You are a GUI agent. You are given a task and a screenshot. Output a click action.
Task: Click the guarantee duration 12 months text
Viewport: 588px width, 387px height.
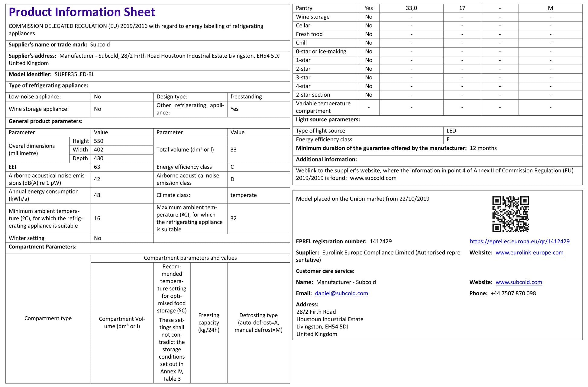pos(483,148)
